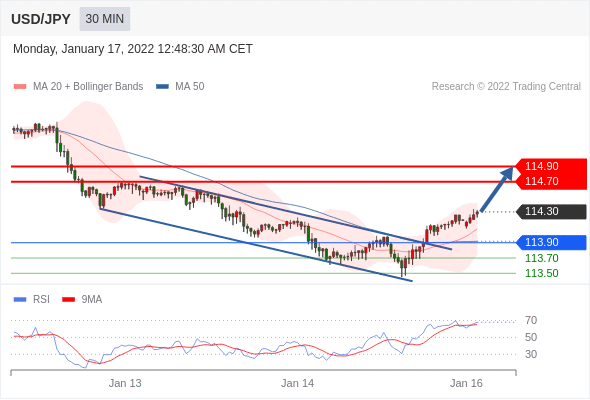Viewport: 590px width, 400px height.
Task: Click the 'Jan 14' date axis label
Action: [x=297, y=383]
